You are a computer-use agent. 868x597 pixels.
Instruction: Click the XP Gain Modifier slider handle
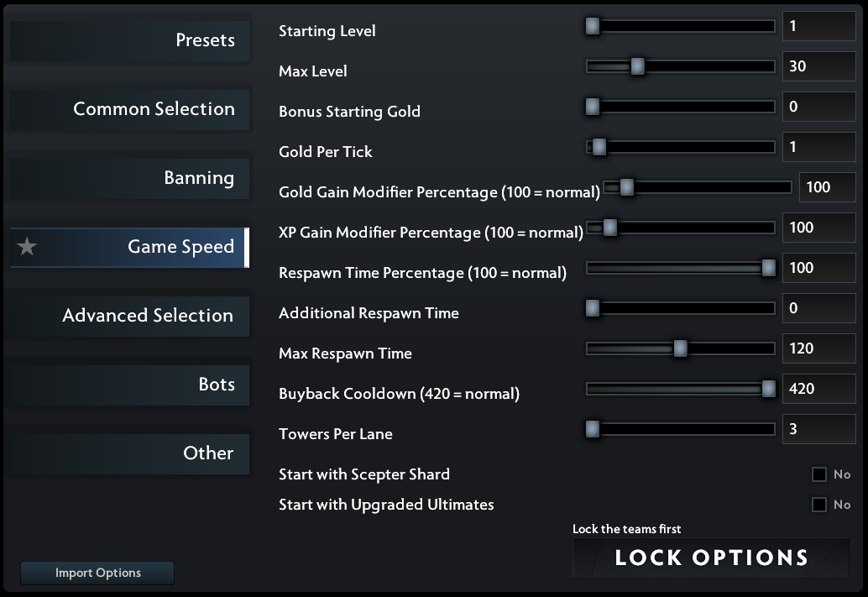[x=609, y=228]
